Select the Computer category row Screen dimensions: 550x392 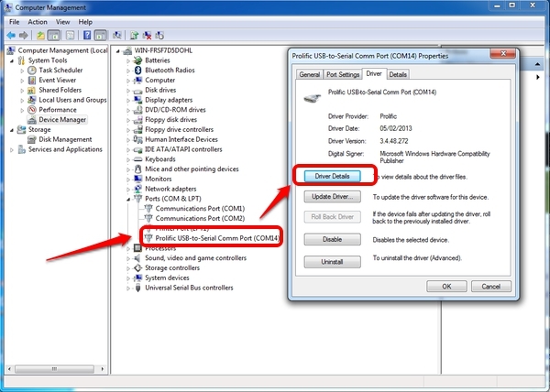(159, 81)
